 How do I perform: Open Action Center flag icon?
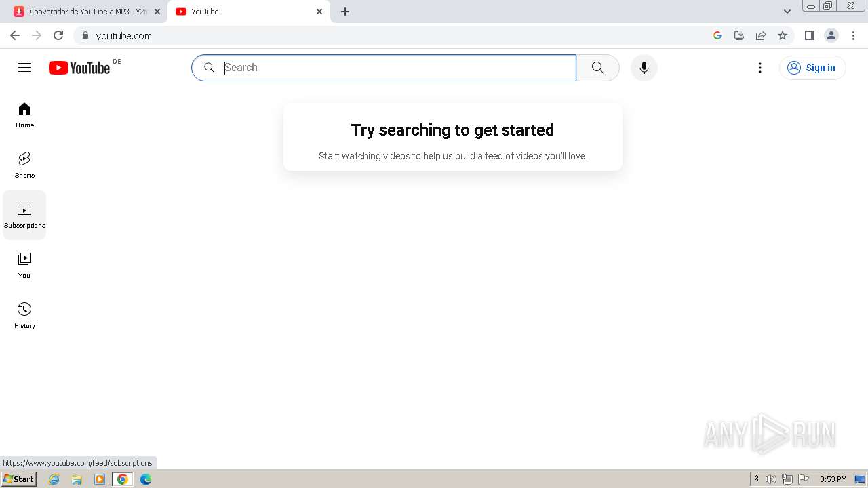[x=804, y=479]
